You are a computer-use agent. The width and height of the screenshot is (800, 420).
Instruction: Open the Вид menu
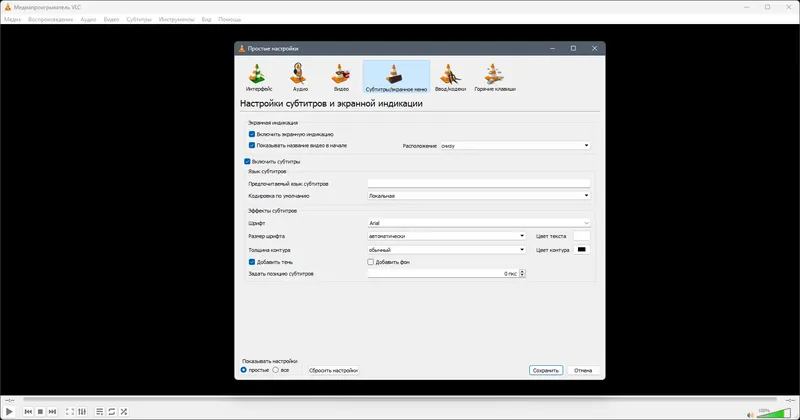tap(206, 19)
